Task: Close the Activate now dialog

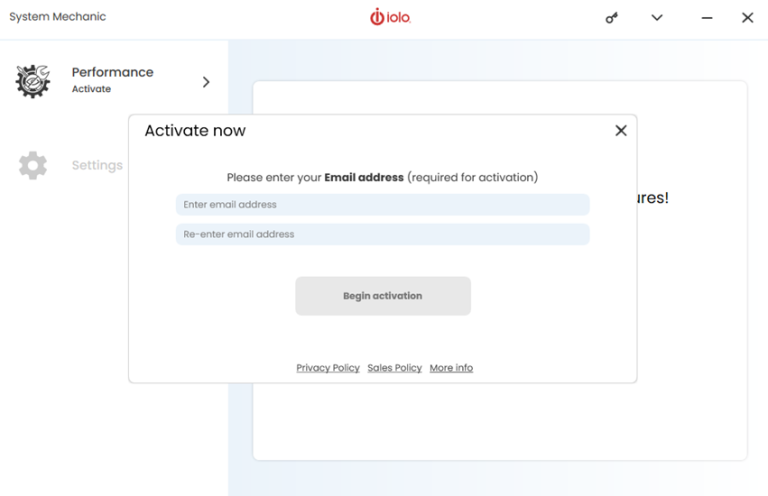Action: click(621, 131)
